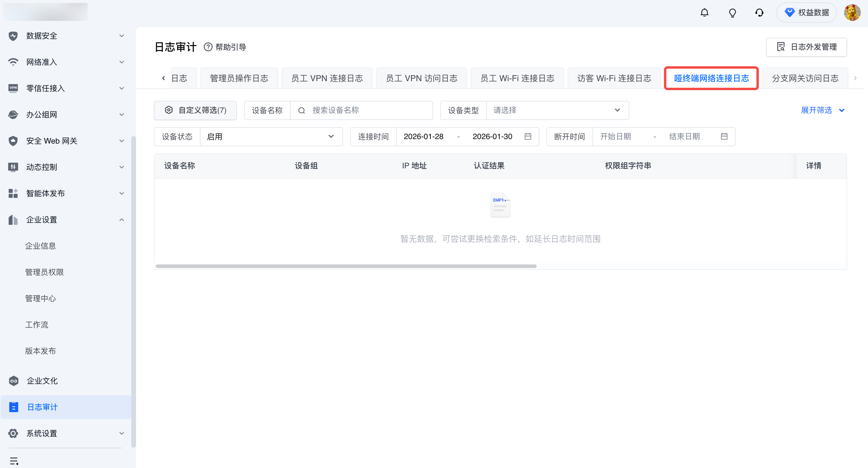Screen dimensions: 868x468
Task: Click the device name search magnifier
Action: [302, 110]
